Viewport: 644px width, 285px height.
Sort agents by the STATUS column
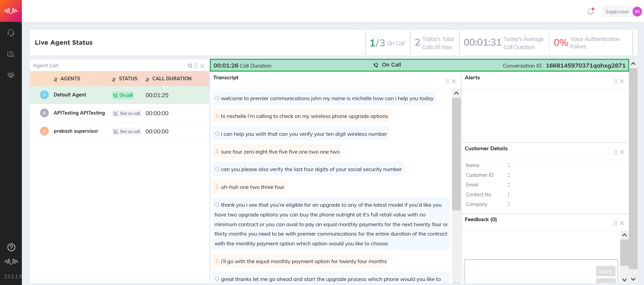click(124, 79)
